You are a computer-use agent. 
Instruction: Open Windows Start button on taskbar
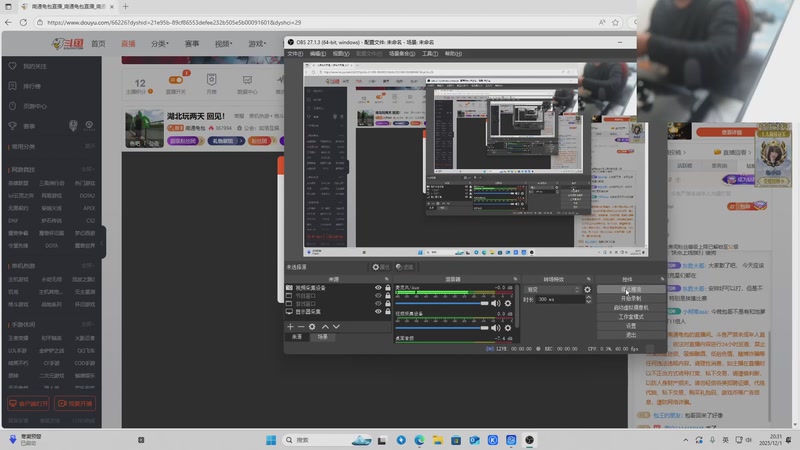pos(271,440)
